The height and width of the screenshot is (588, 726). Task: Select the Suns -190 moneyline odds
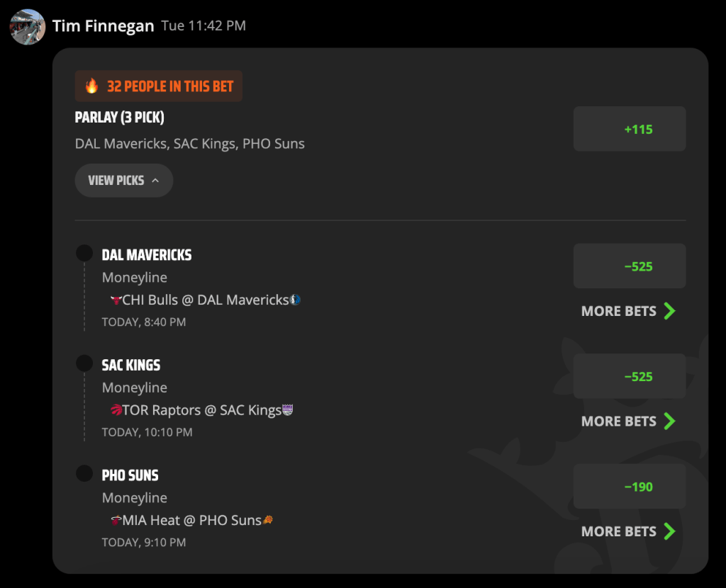coord(630,486)
